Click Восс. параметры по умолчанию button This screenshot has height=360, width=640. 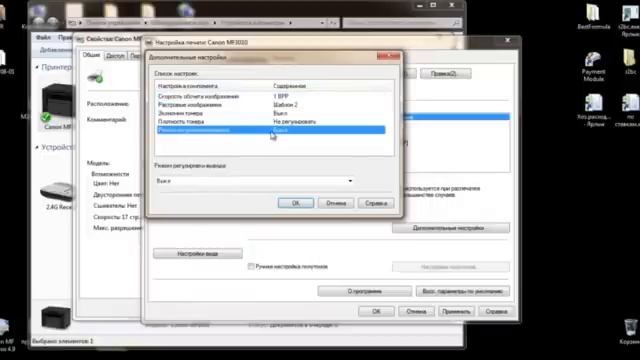462,291
